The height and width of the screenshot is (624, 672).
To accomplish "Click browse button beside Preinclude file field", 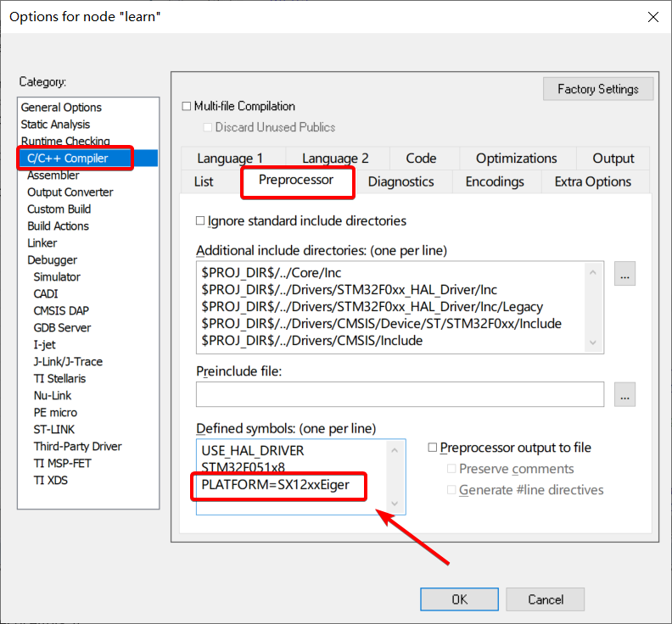I will click(x=625, y=394).
